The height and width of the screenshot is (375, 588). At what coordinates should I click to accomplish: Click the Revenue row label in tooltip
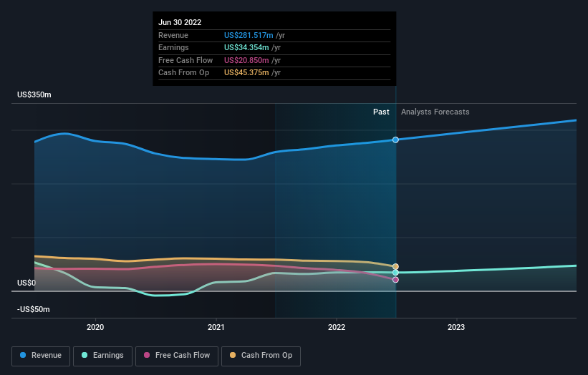(x=173, y=35)
